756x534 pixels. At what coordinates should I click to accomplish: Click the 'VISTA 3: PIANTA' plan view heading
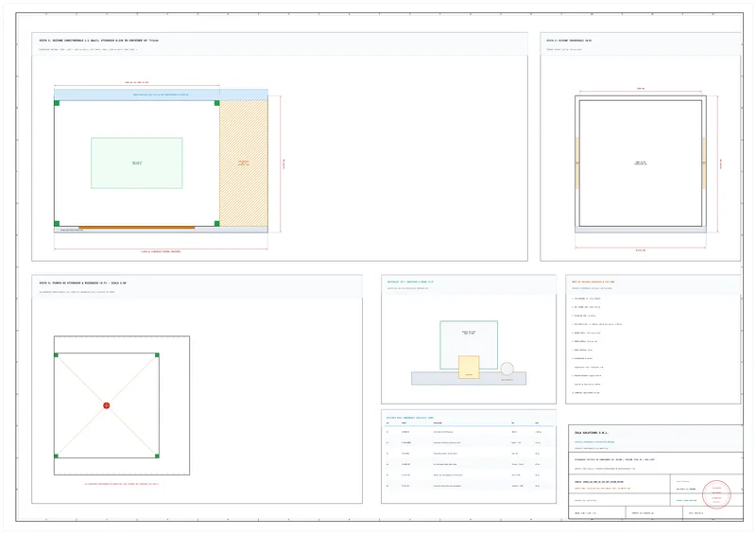[82, 284]
